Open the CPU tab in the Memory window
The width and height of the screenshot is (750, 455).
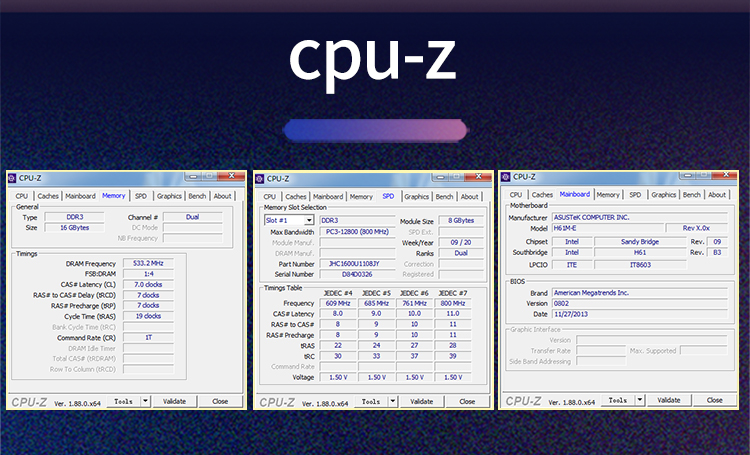coord(22,196)
